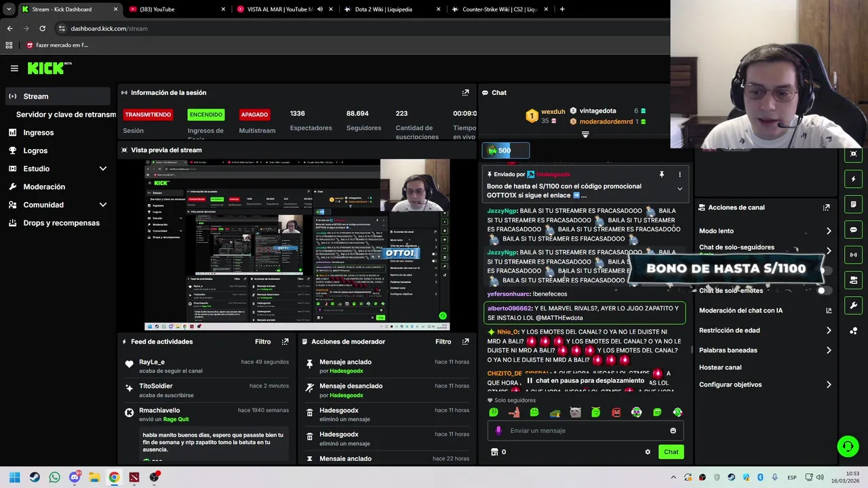Click the broadcast signal sidebar icon
Image resolution: width=868 pixels, height=488 pixels.
coord(854,255)
